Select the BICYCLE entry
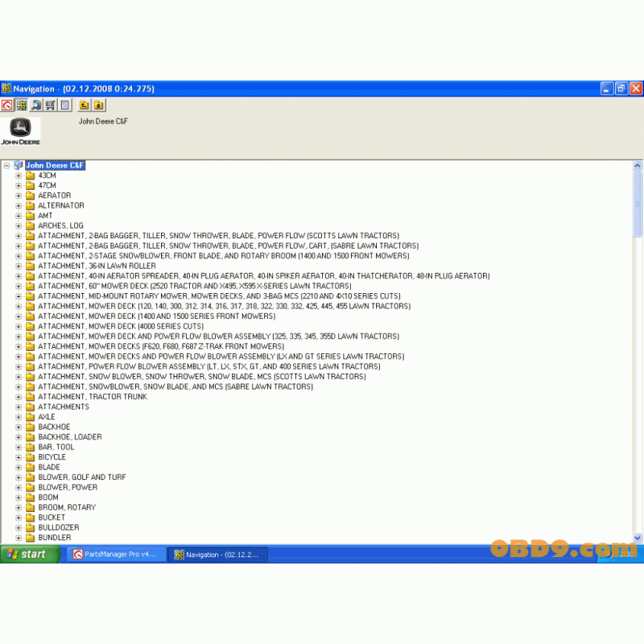The image size is (644, 644). click(52, 457)
